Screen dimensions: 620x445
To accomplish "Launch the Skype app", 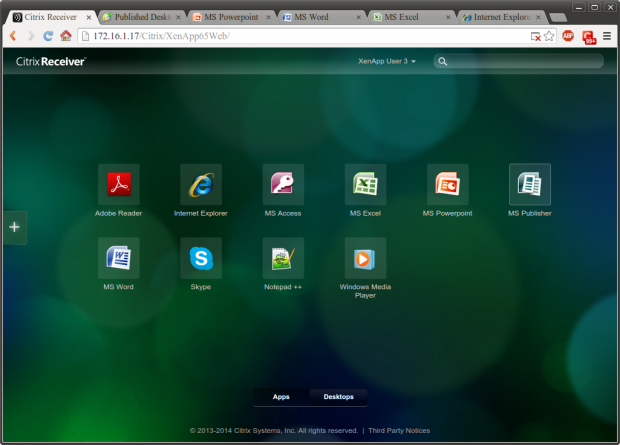I will tap(201, 258).
